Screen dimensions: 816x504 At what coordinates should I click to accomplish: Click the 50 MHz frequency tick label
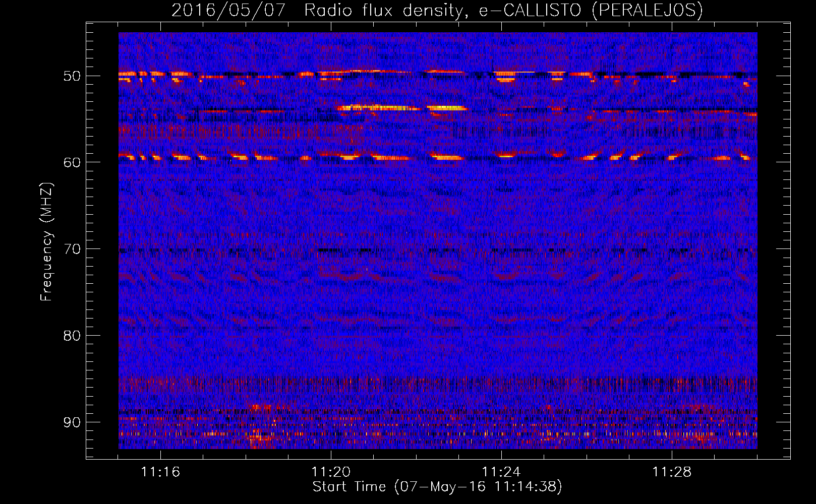(x=72, y=76)
